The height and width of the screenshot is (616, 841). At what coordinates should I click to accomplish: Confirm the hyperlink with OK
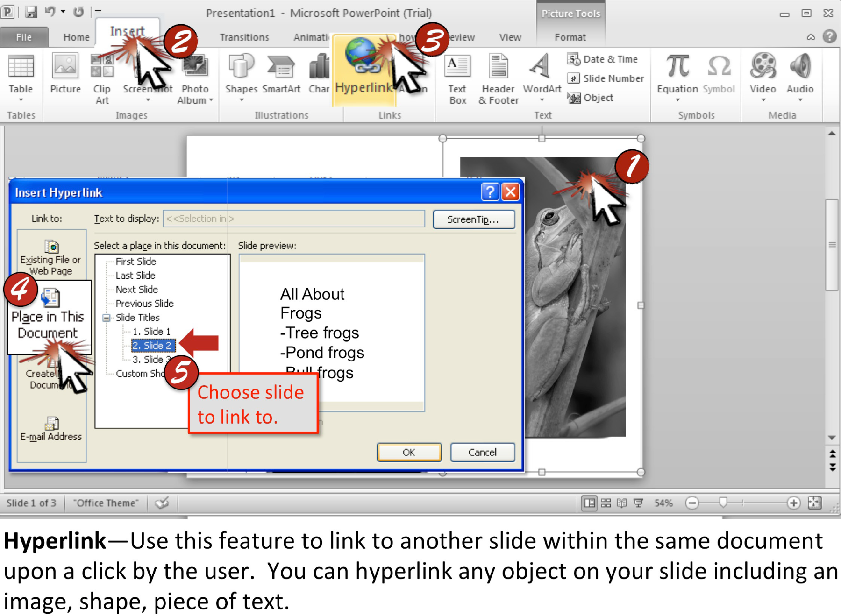409,452
